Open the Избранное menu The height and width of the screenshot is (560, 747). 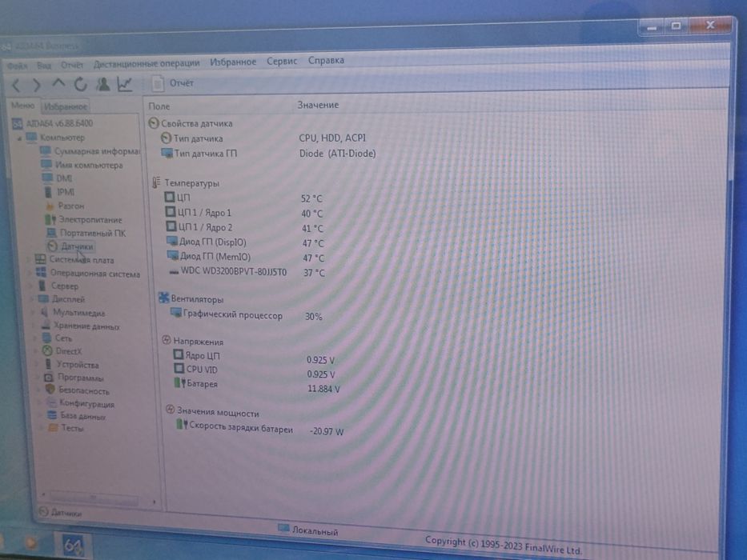tap(233, 62)
